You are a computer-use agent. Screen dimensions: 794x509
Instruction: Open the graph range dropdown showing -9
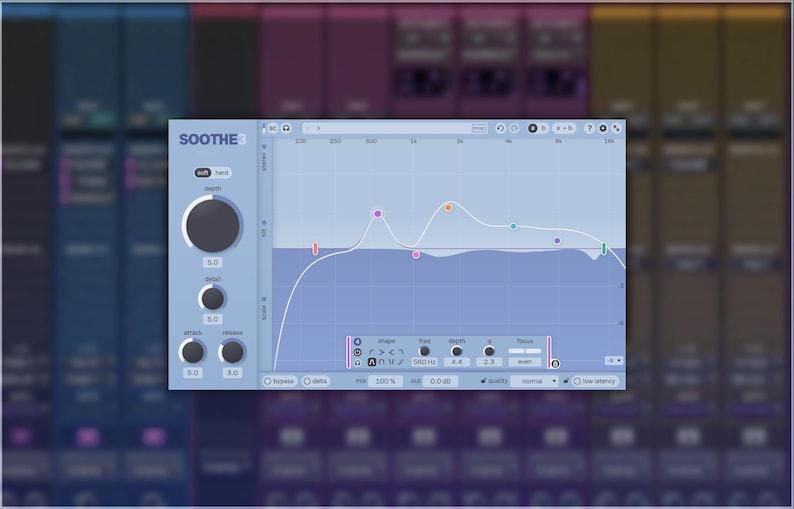[614, 361]
